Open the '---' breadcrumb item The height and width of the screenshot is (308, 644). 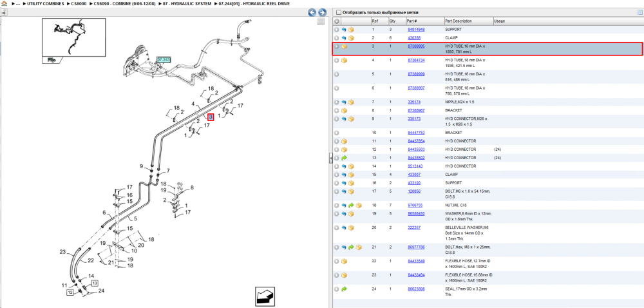[18, 4]
